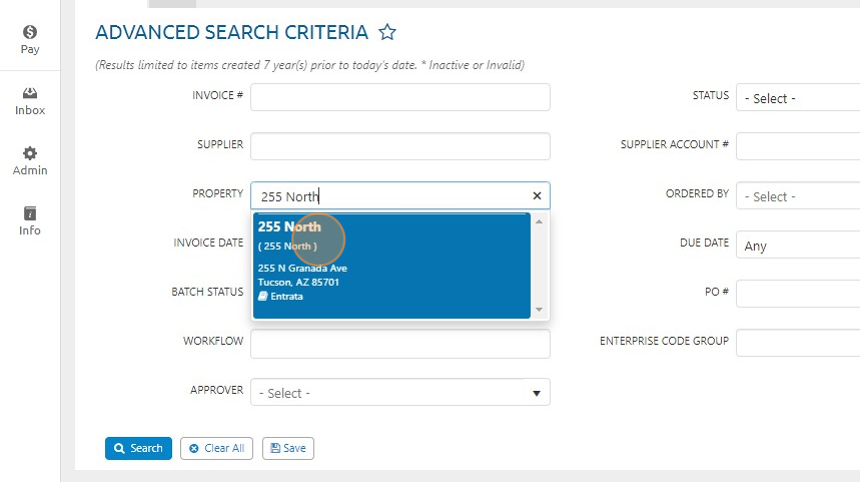Viewport: 860px width, 482px height.
Task: Click the Invoice # input field
Action: pos(400,97)
